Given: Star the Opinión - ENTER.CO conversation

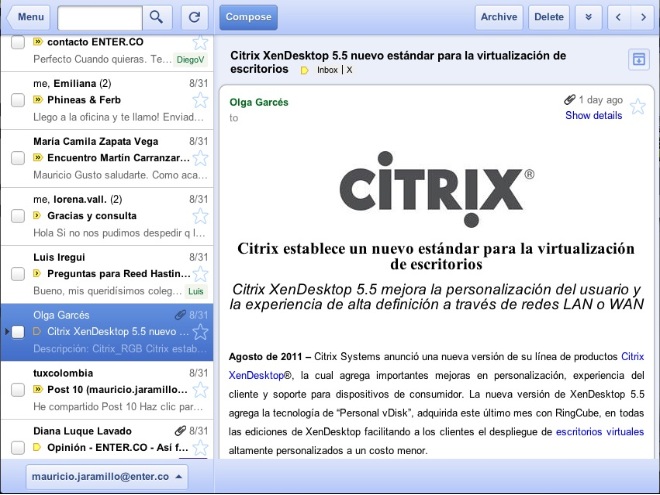Looking at the screenshot, I should (x=200, y=447).
